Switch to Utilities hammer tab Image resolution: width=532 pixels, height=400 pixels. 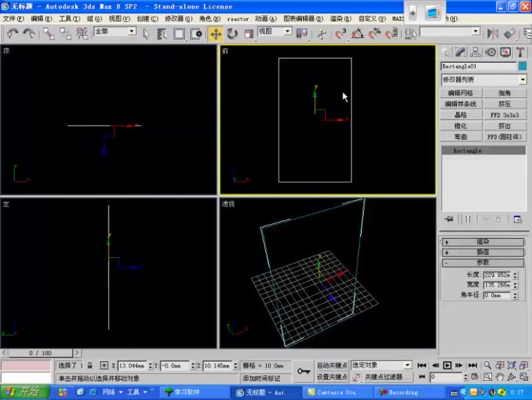click(520, 52)
